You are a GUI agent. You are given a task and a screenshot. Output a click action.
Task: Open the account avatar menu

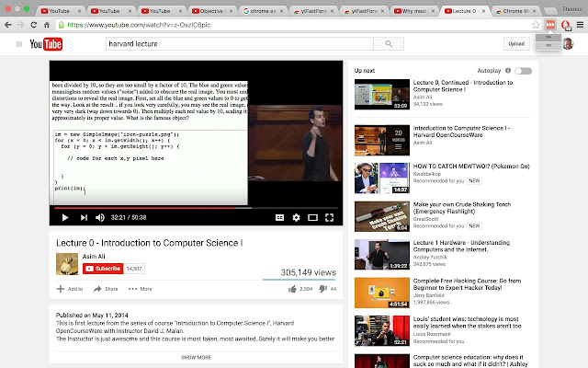tap(568, 44)
